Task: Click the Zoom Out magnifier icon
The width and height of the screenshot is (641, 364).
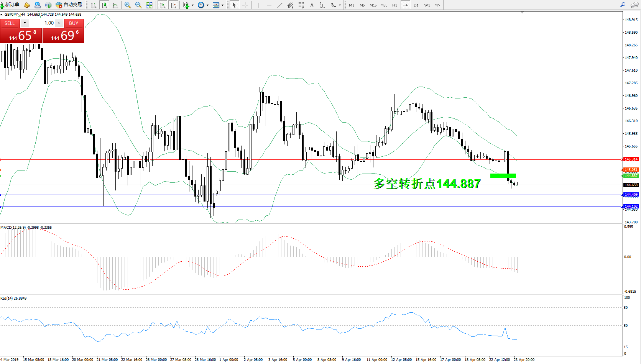Action: pyautogui.click(x=138, y=5)
